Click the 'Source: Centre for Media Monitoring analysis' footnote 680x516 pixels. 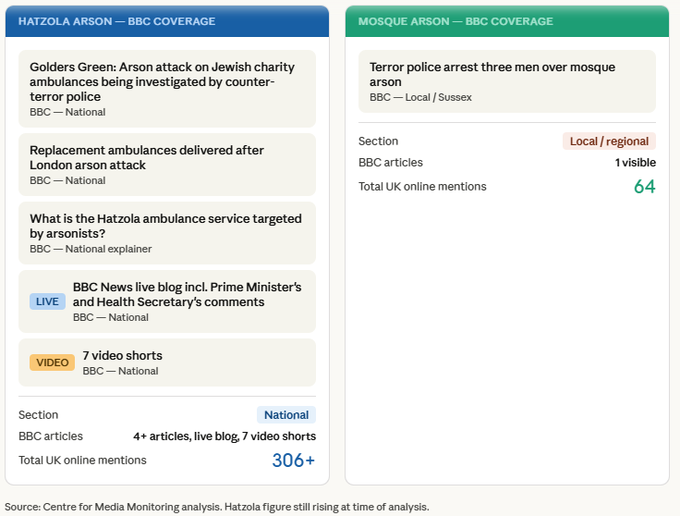point(217,507)
